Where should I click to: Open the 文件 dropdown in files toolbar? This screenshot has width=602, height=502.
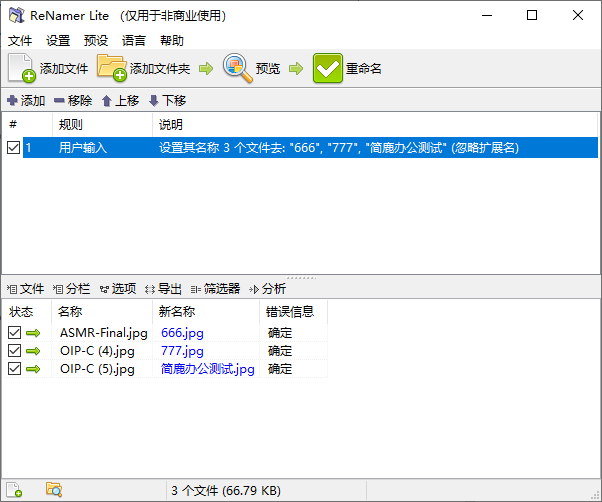click(x=25, y=289)
